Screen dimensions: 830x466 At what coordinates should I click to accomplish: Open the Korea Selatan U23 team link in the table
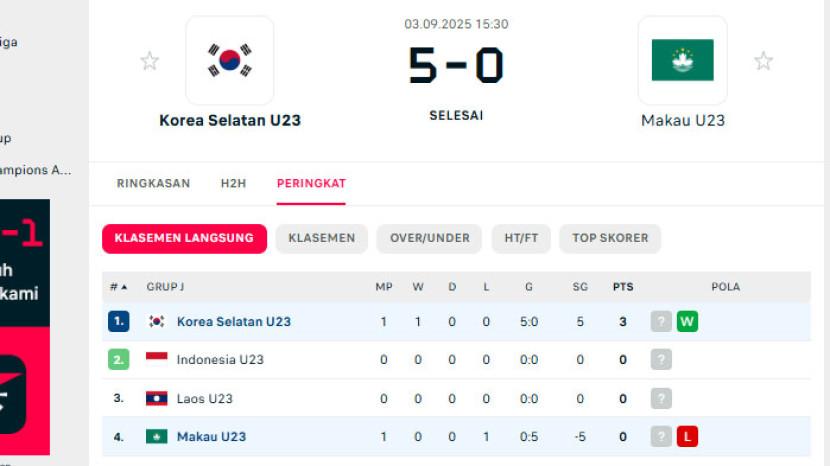pos(234,322)
